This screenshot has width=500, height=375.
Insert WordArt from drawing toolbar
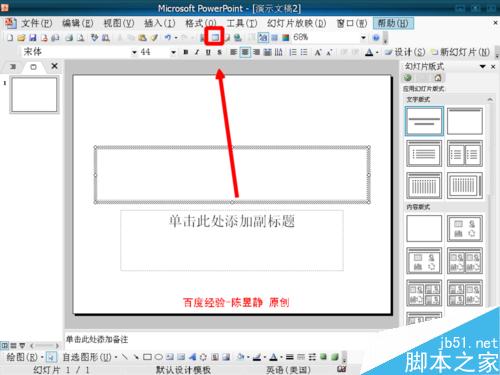(x=192, y=357)
